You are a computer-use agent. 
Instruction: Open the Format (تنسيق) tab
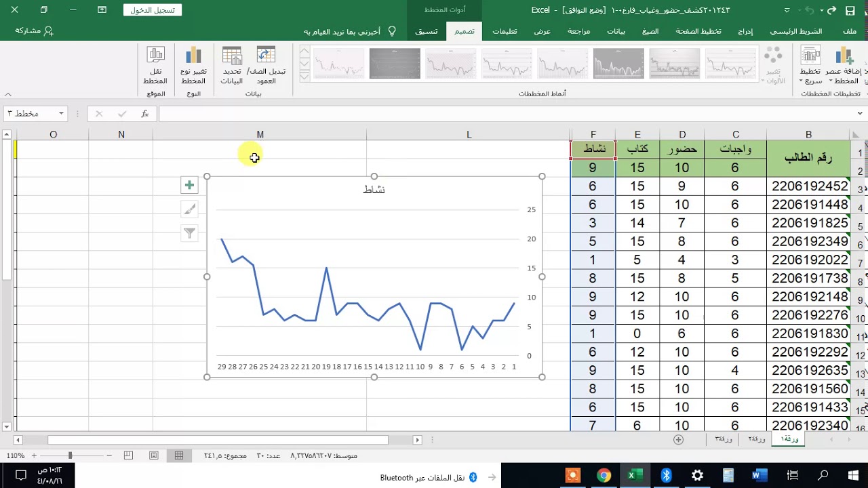click(x=427, y=31)
